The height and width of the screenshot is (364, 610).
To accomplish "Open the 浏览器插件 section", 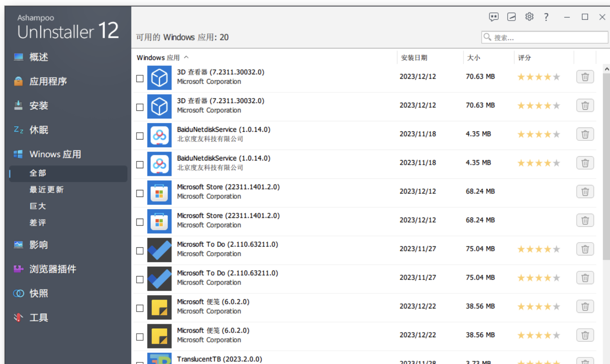I will 52,269.
